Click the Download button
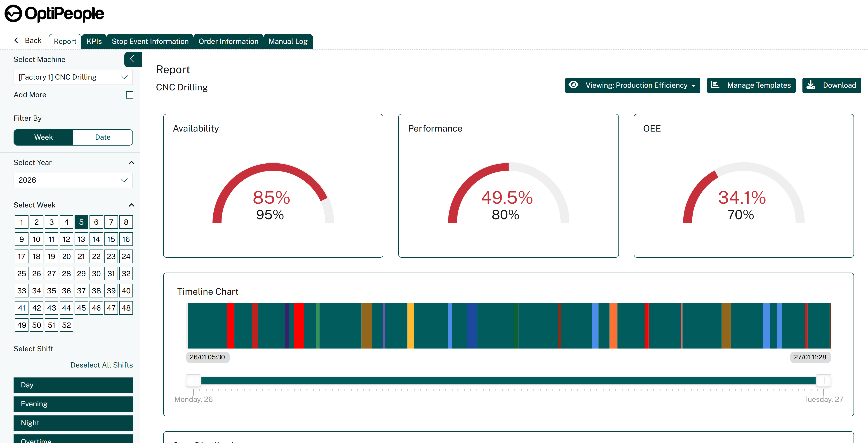The width and height of the screenshot is (868, 443). click(831, 85)
